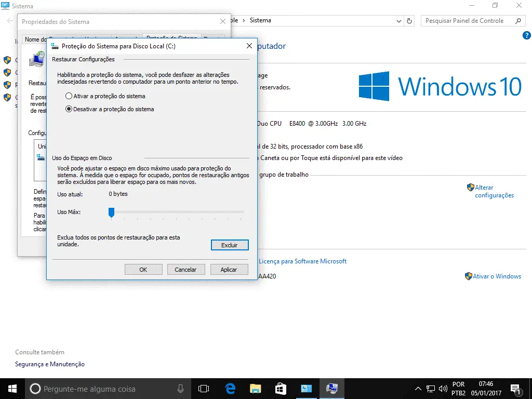Open the Windows Store taskbar icon
The image size is (532, 399).
click(x=281, y=389)
